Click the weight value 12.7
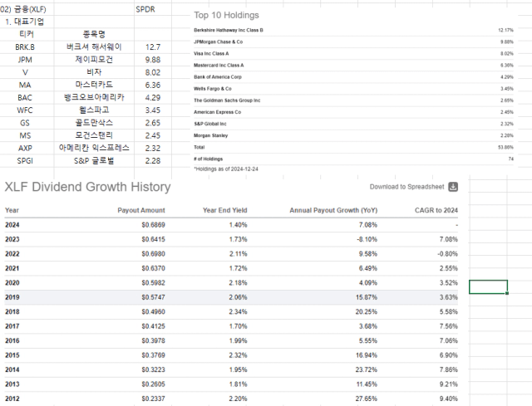Screen dimensions: 532x406 click(153, 47)
